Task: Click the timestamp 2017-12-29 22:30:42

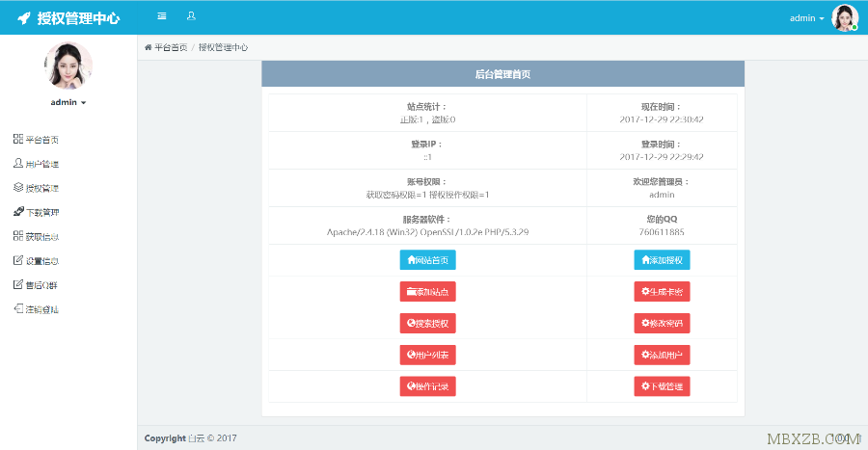Action: pos(662,119)
